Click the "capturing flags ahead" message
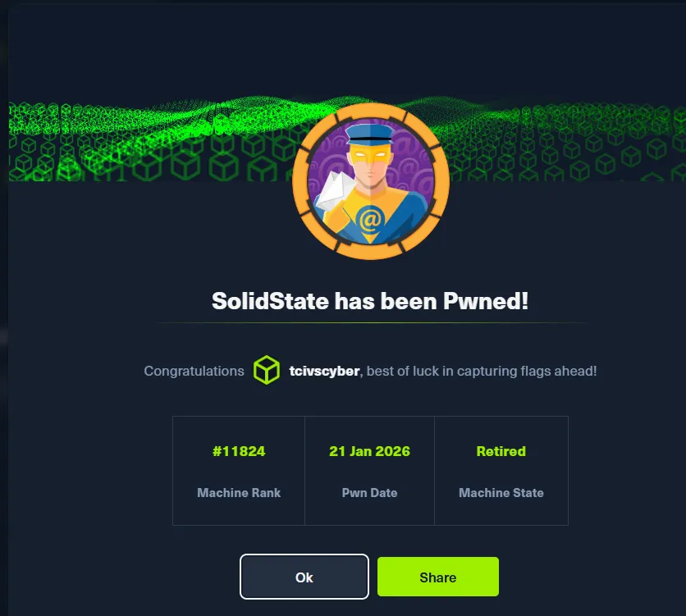Image resolution: width=686 pixels, height=616 pixels. (482, 371)
